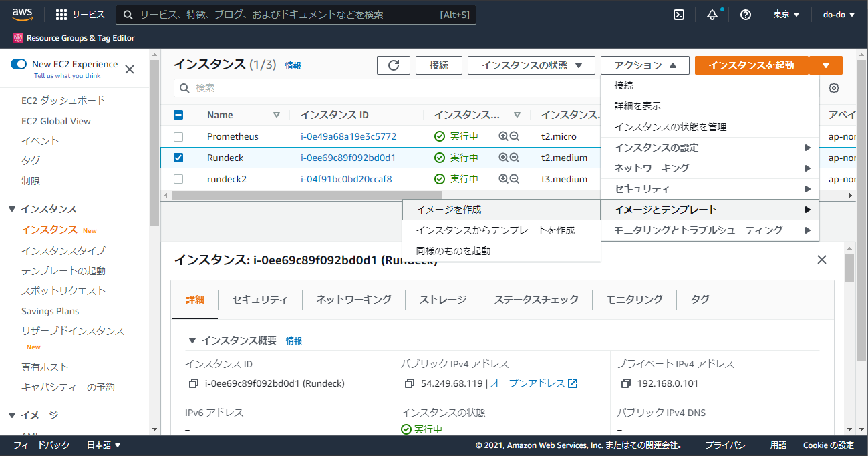The width and height of the screenshot is (868, 456).
Task: Switch to the セキュリティ tab
Action: [260, 300]
